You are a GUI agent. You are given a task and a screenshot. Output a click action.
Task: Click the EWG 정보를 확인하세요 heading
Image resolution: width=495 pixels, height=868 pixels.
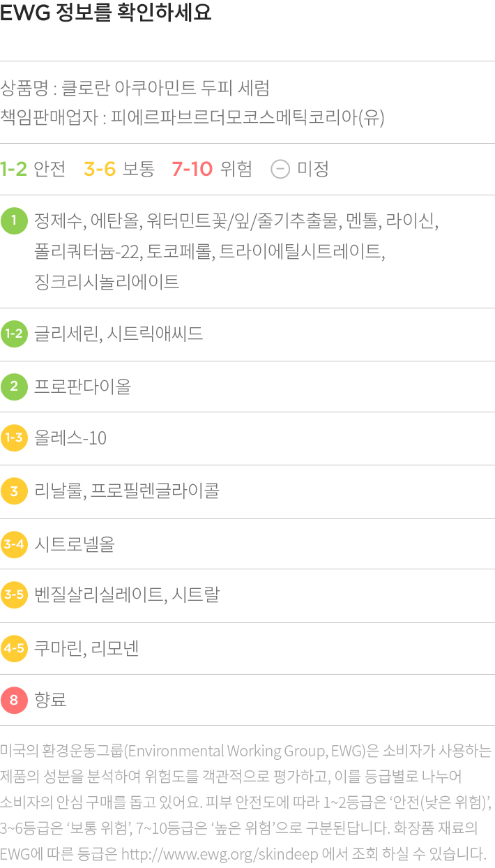[x=106, y=13]
